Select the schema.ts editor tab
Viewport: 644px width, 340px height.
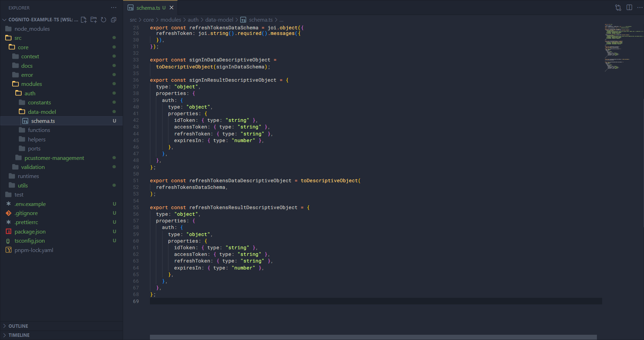148,8
